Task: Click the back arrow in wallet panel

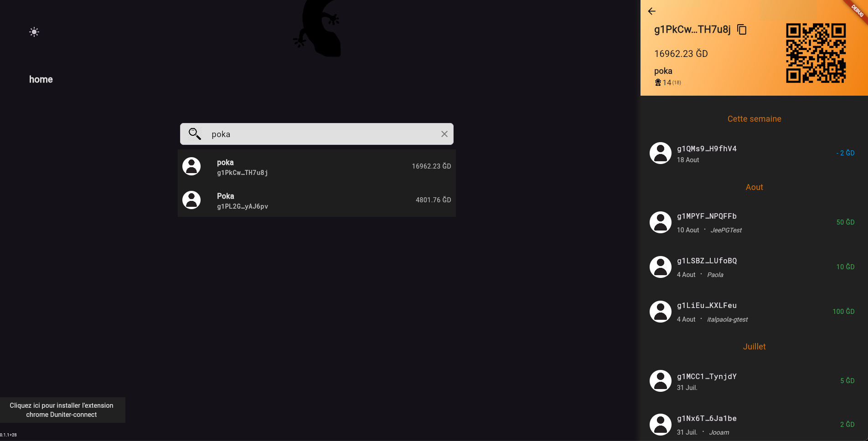Action: tap(652, 11)
